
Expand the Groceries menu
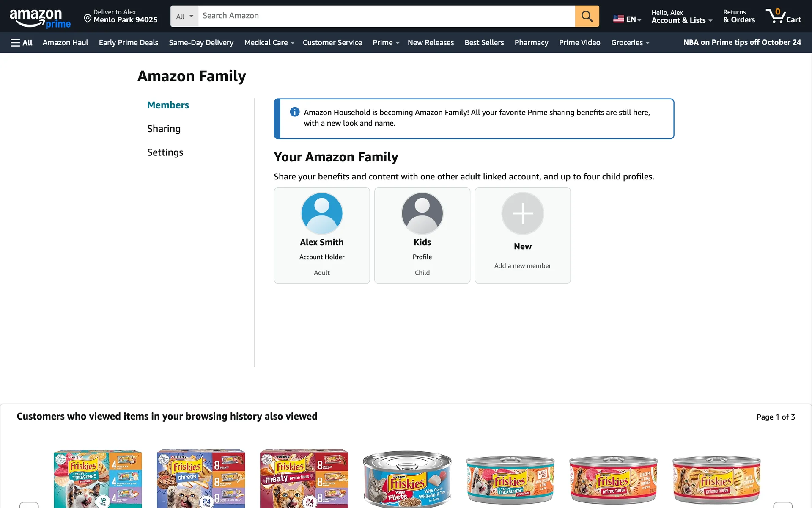pos(630,43)
